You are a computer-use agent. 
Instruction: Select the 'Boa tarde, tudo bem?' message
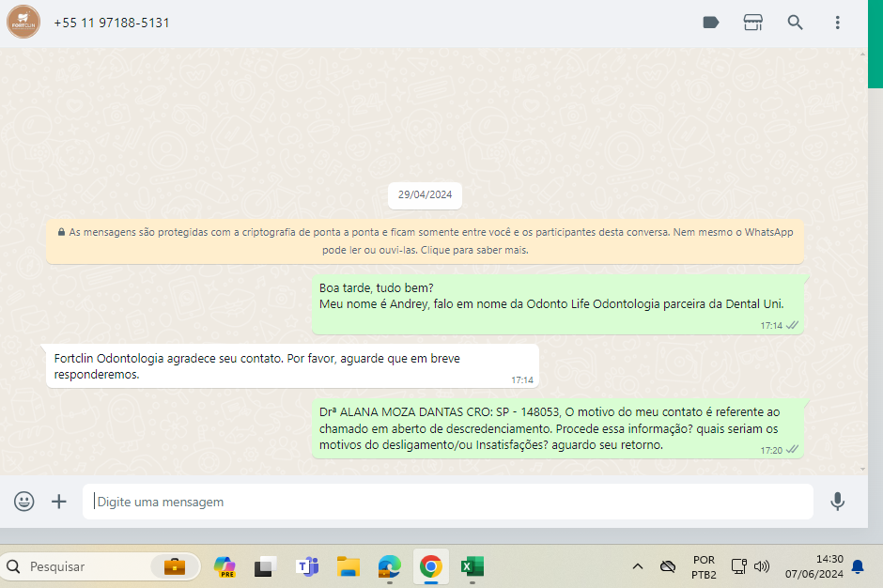[x=557, y=304]
